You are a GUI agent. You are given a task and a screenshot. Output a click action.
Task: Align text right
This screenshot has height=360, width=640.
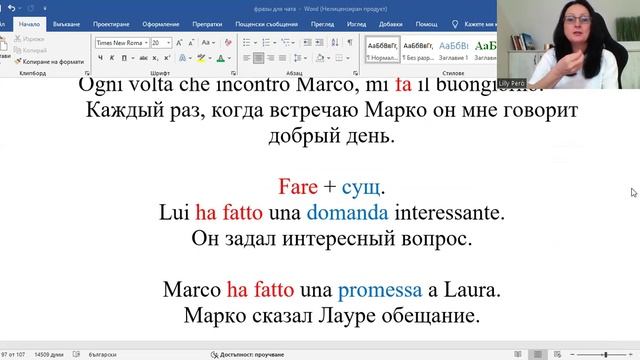pyautogui.click(x=270, y=58)
